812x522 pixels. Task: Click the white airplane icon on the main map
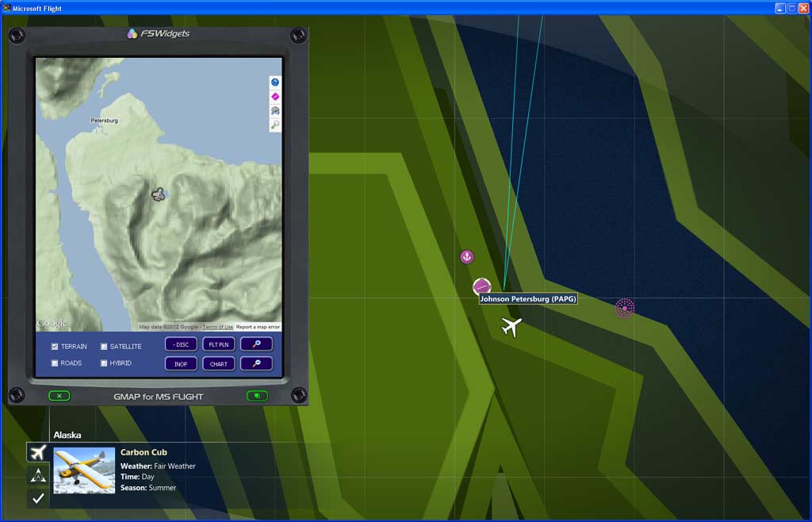pos(511,327)
